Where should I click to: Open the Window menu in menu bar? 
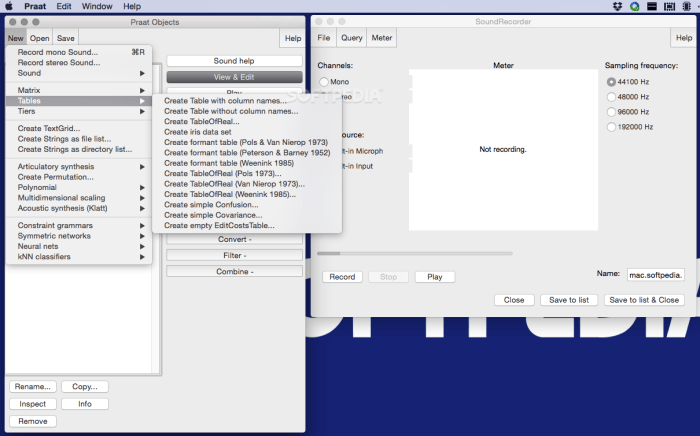97,6
